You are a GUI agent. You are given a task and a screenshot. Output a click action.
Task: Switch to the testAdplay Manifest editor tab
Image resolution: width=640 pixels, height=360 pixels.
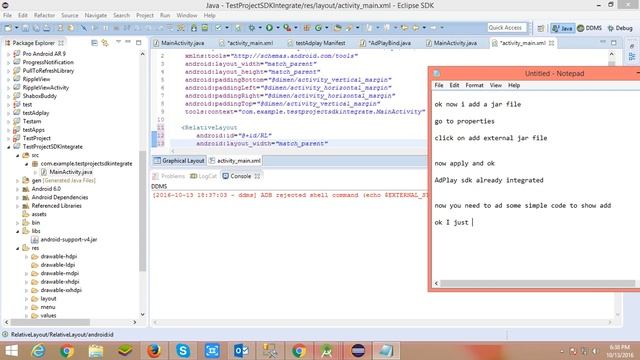tap(316, 43)
